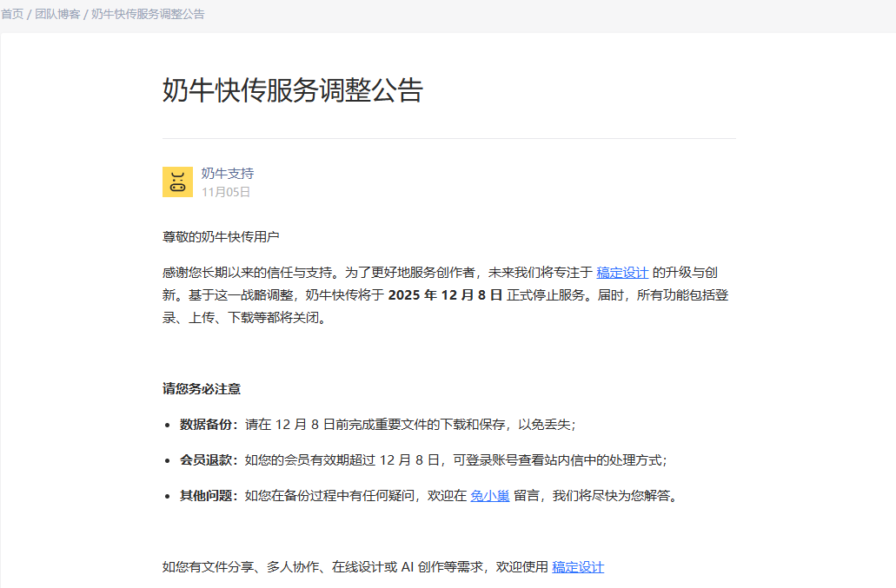
Task: Click heading 请您务必注意
Action: (201, 389)
